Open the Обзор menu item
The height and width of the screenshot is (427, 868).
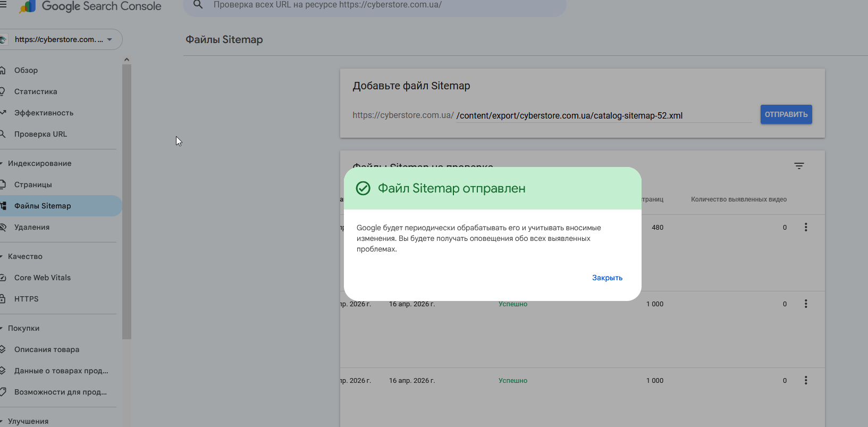(26, 70)
